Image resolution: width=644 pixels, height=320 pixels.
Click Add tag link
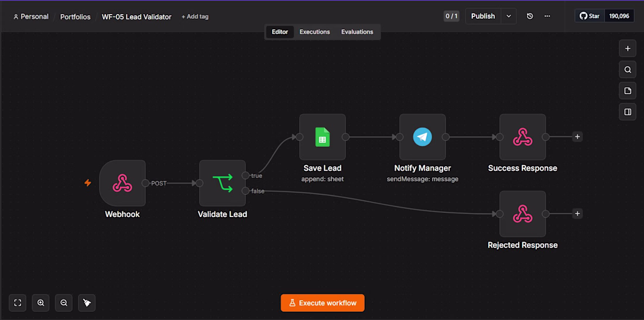[195, 17]
